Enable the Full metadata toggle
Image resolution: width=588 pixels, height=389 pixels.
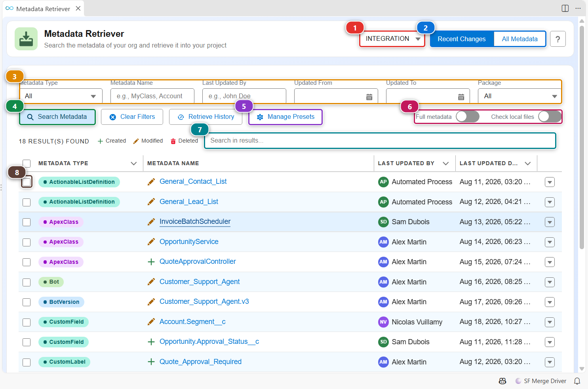(468, 116)
